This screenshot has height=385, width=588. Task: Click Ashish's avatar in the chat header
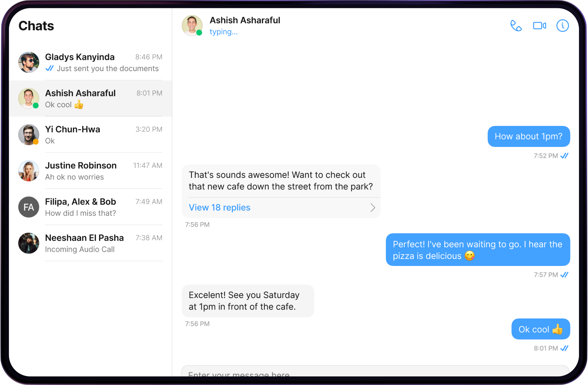click(192, 25)
